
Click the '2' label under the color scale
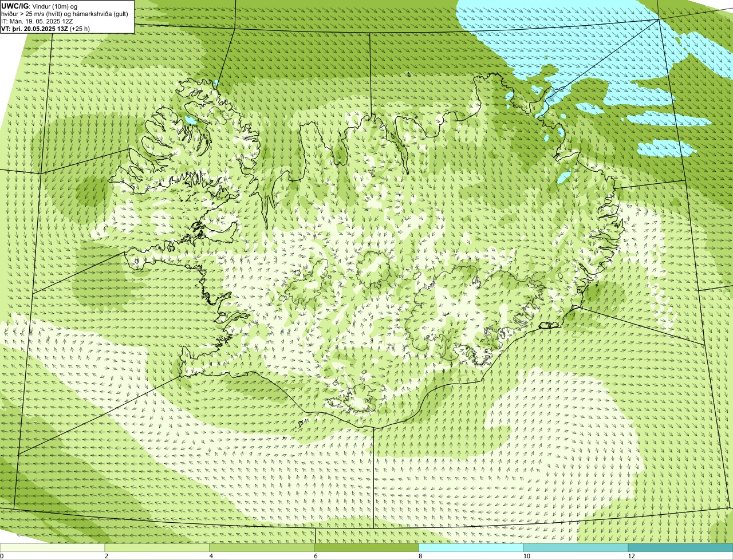click(107, 556)
